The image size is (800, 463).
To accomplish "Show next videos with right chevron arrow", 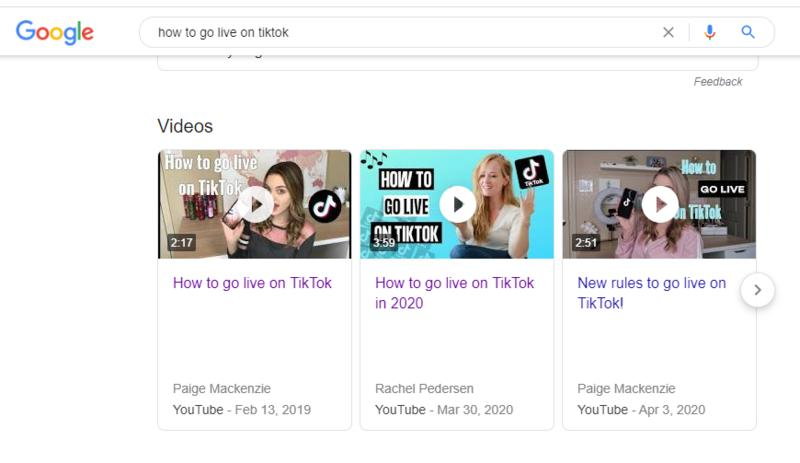I will (x=757, y=290).
